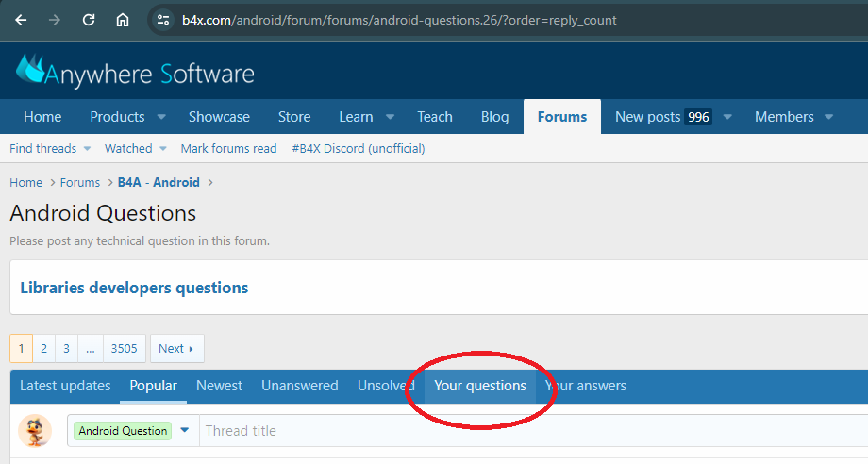Click Forums breadcrumb link
Screen dimensions: 868x464
pyautogui.click(x=79, y=183)
